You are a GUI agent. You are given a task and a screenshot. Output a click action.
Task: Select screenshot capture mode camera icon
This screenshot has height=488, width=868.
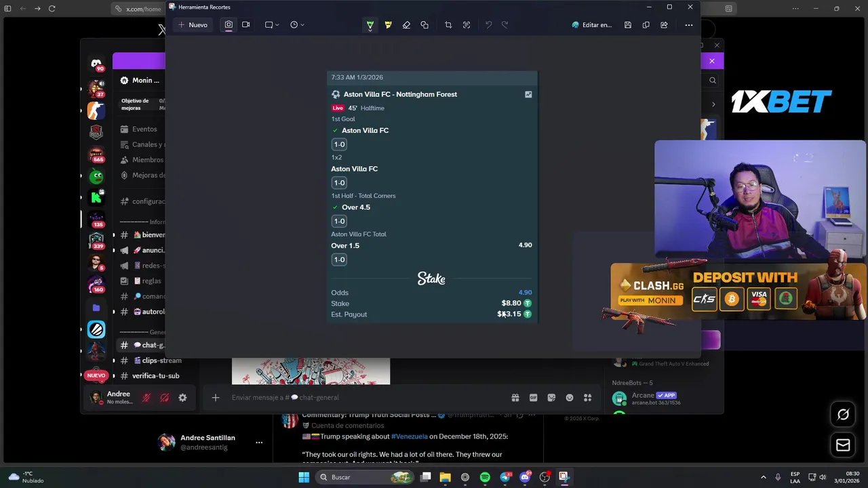229,24
